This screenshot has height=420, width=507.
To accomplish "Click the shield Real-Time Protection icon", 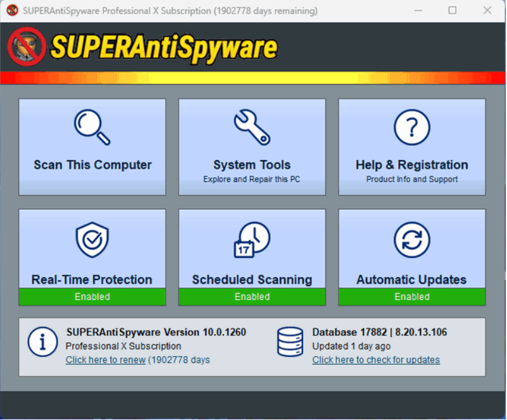I will 92,240.
